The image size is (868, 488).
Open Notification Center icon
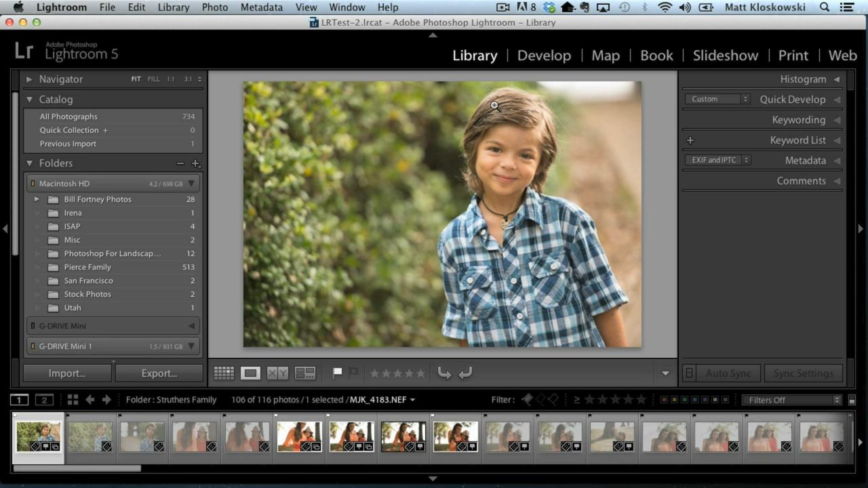846,7
